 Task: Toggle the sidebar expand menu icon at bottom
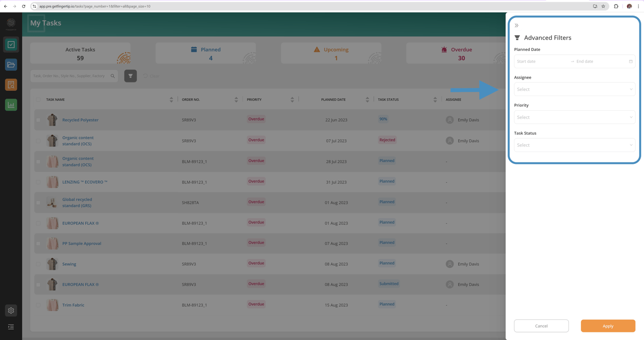pyautogui.click(x=11, y=327)
